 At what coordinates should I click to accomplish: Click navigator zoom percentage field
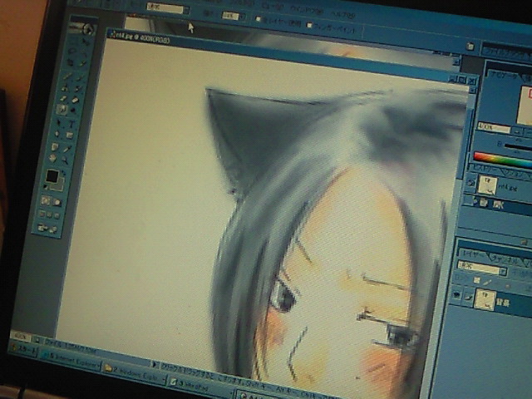pos(494,127)
